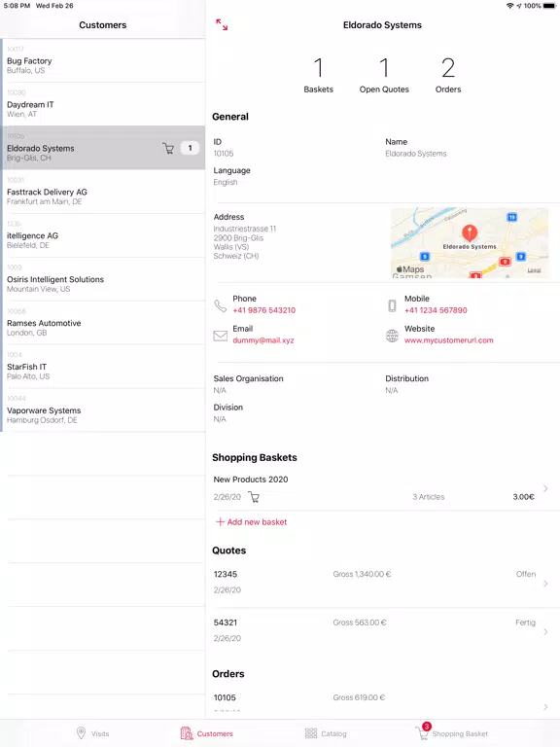Select customer Ramses Automotive

click(103, 323)
